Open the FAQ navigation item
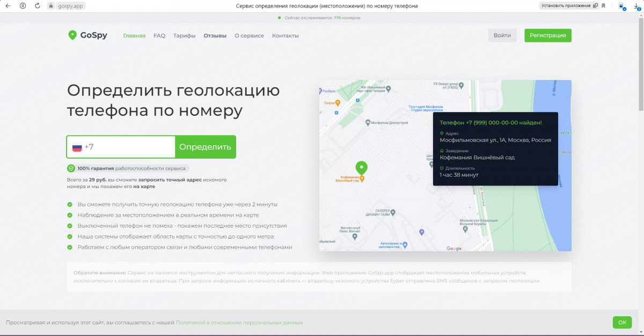This screenshot has height=336, width=644. click(x=159, y=35)
